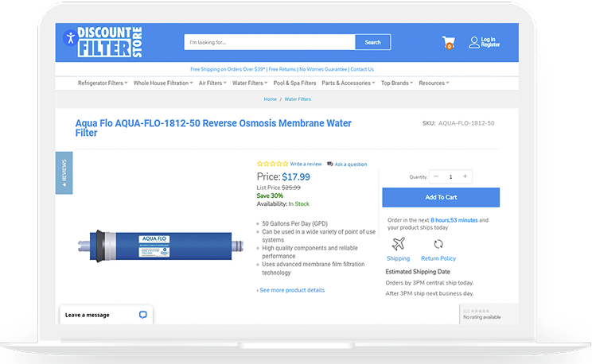Click the Log In link
592x364 pixels.
[x=488, y=39]
